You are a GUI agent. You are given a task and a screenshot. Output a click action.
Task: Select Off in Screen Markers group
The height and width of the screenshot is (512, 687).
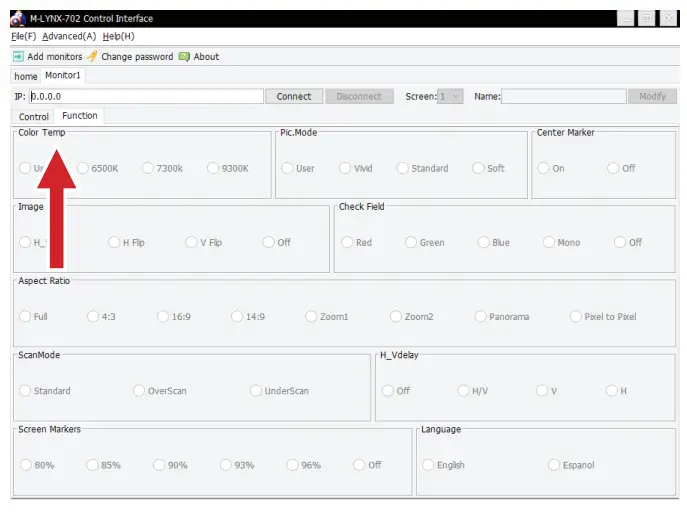point(367,465)
